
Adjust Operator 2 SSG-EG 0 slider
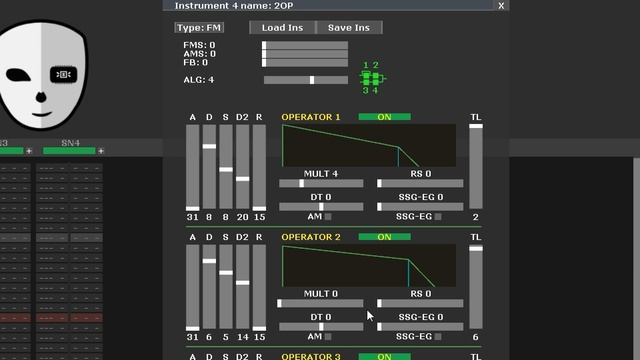coord(420,327)
